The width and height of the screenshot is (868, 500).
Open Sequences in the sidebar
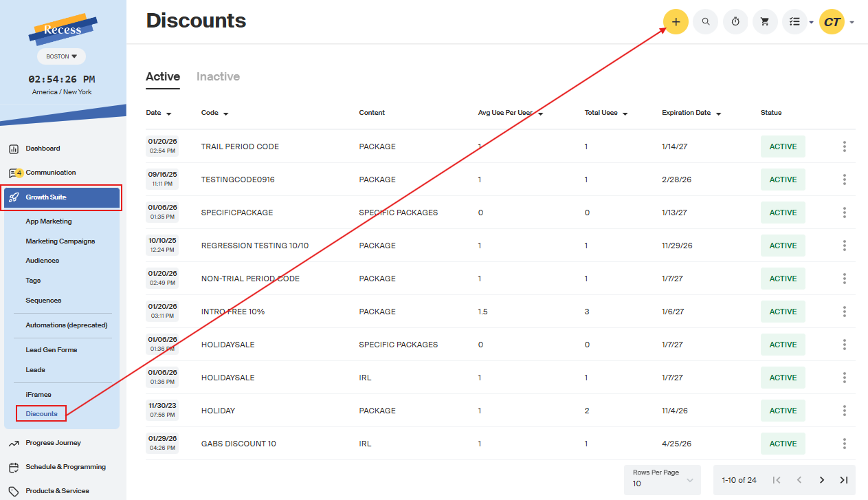(x=43, y=301)
